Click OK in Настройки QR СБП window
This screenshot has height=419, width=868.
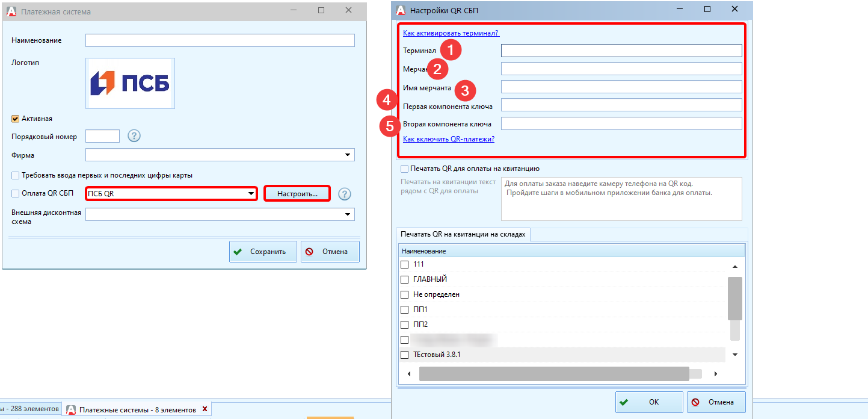pyautogui.click(x=649, y=402)
